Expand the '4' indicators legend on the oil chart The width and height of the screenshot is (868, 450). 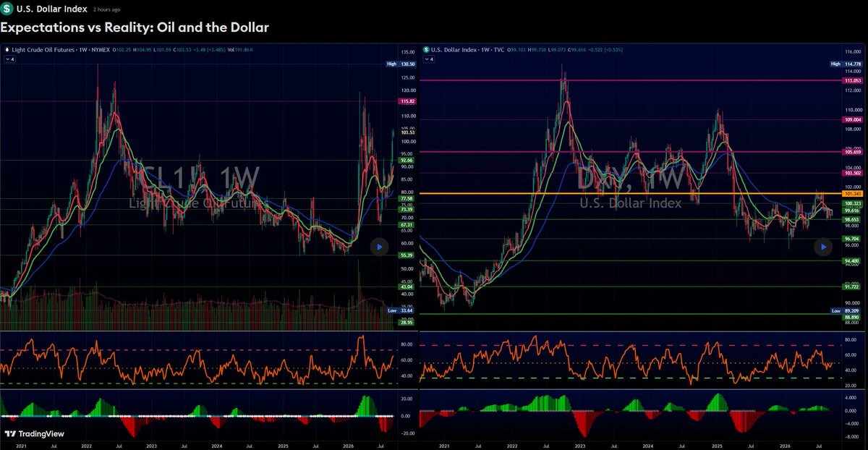pos(10,59)
